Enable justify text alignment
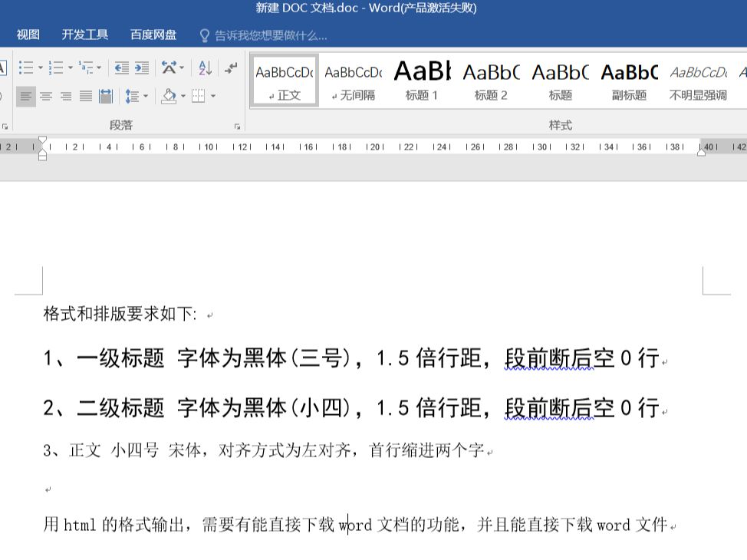The height and width of the screenshot is (560, 747). tap(86, 97)
